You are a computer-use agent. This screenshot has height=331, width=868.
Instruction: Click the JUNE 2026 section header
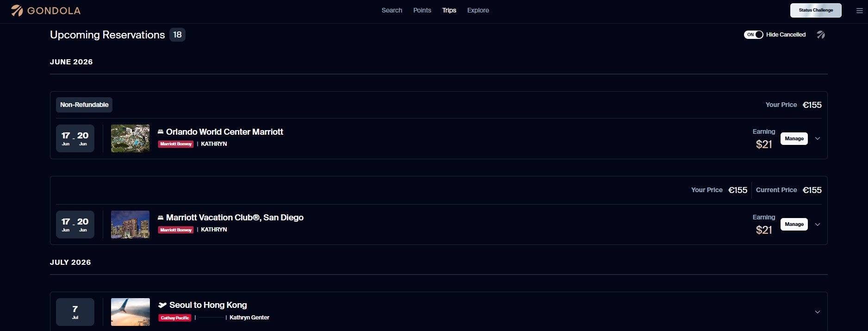[71, 62]
